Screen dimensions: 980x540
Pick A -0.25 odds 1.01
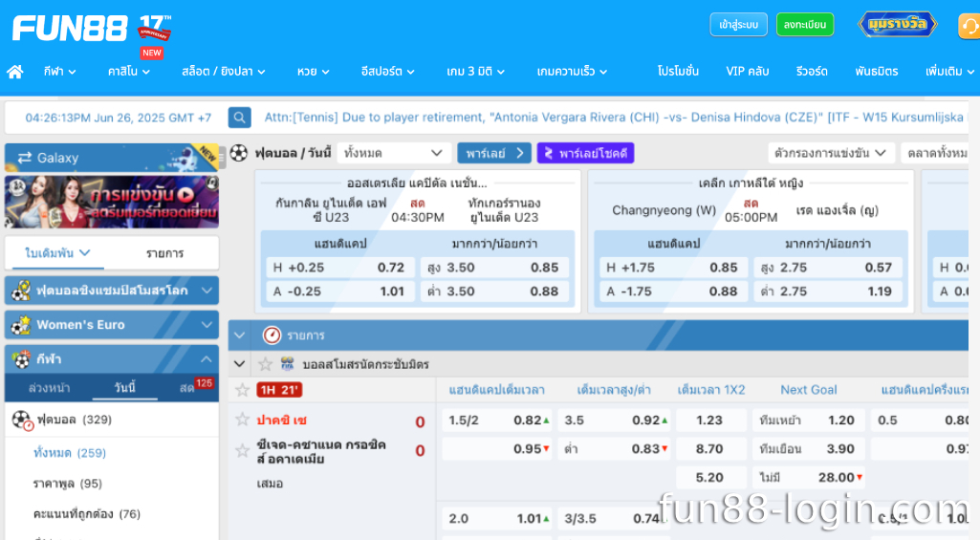tap(340, 292)
